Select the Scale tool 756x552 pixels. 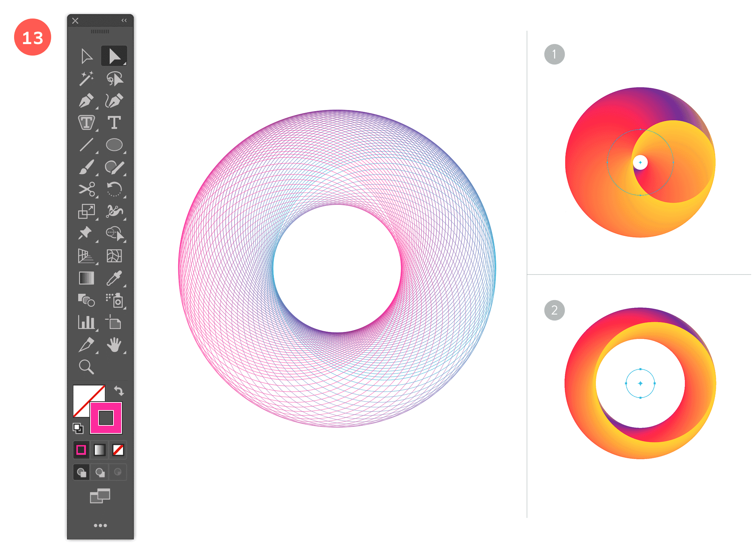[x=86, y=212]
